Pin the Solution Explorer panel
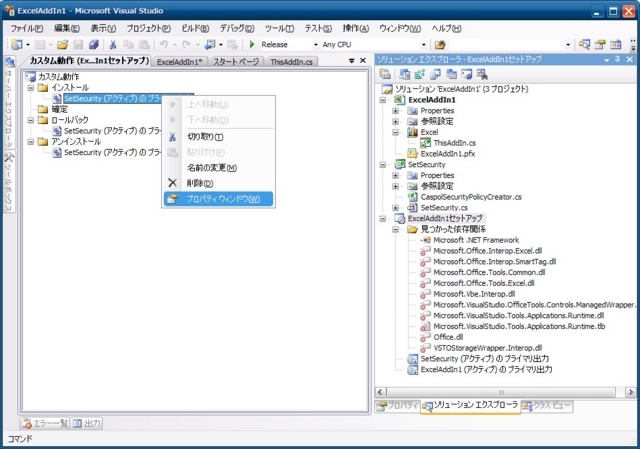640x449 pixels. pyautogui.click(x=618, y=60)
